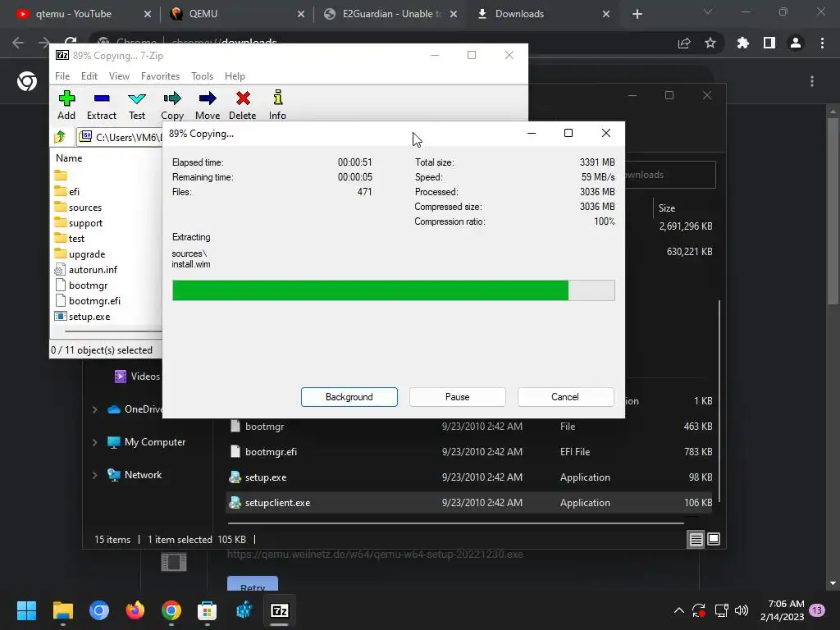840x630 pixels.
Task: Click the Move icon in 7-Zip toolbar
Action: click(x=208, y=105)
